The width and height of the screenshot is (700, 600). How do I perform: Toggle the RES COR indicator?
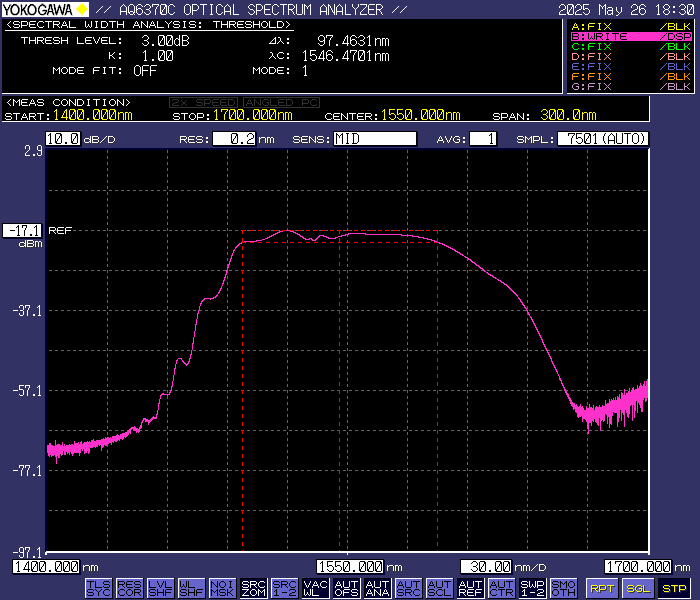(x=129, y=588)
